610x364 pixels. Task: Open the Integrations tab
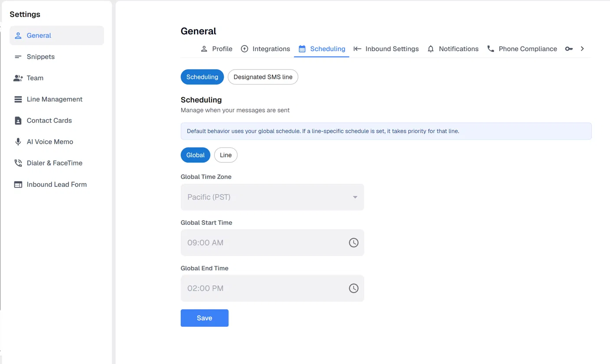pyautogui.click(x=265, y=49)
